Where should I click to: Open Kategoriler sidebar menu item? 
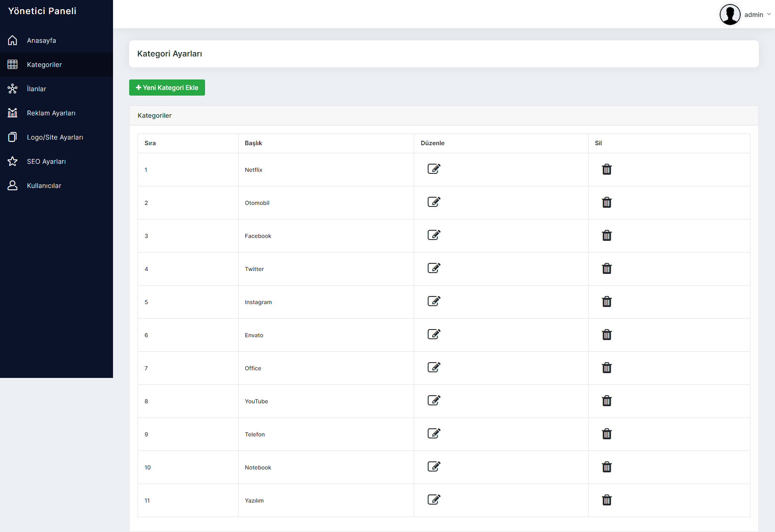[57, 65]
